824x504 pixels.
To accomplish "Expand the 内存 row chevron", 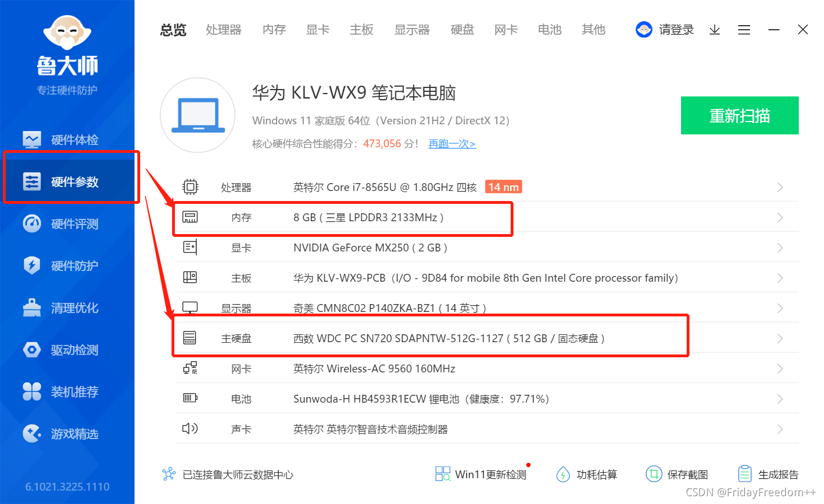I will (x=780, y=217).
